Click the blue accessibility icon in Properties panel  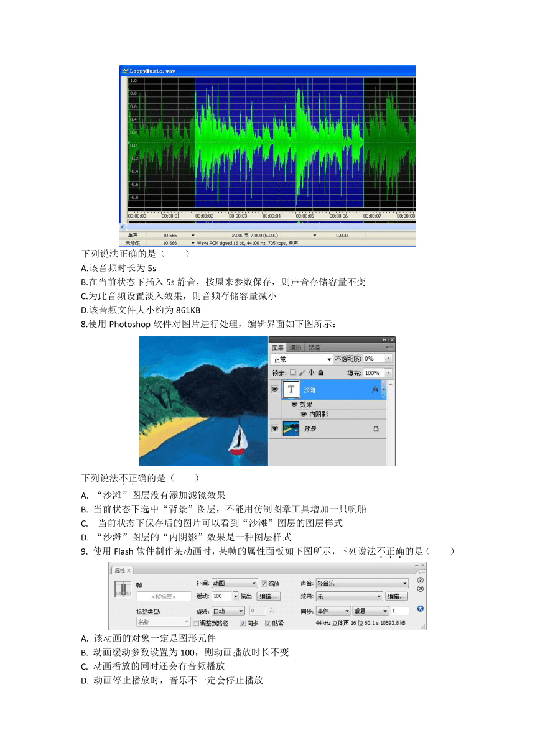pyautogui.click(x=421, y=609)
